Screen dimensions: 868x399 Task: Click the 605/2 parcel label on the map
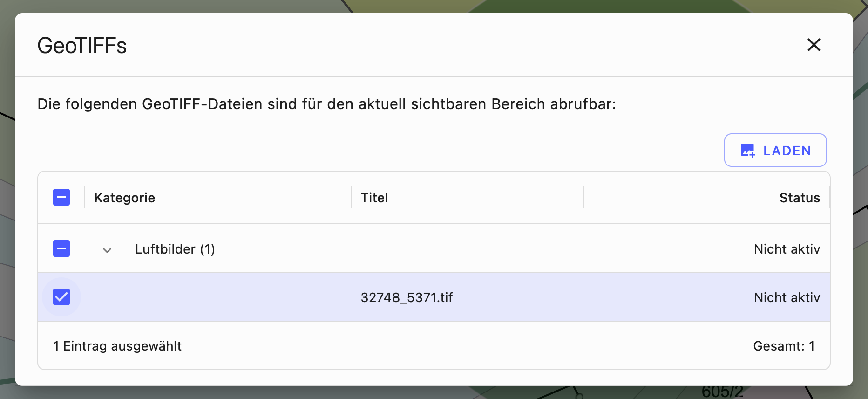point(722,392)
